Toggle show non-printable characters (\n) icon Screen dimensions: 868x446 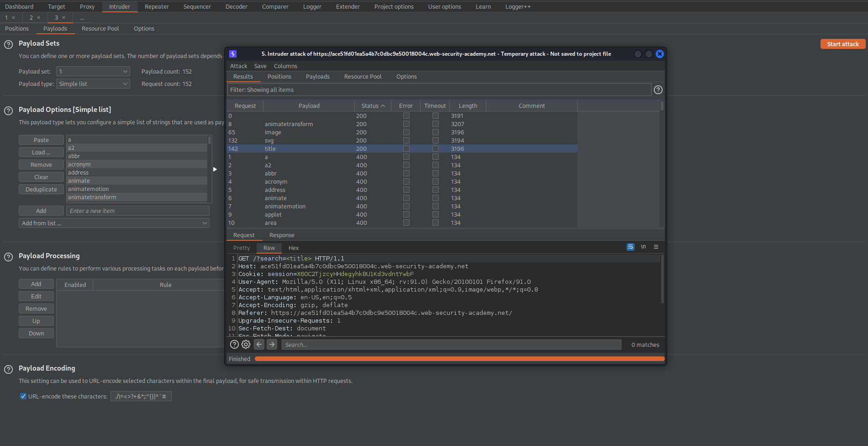[643, 247]
